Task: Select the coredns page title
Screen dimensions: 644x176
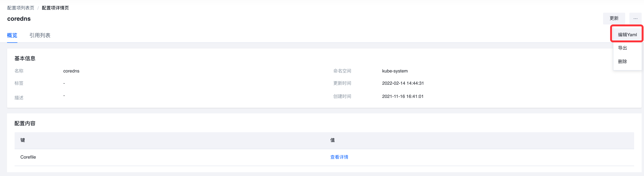Action: 19,19
